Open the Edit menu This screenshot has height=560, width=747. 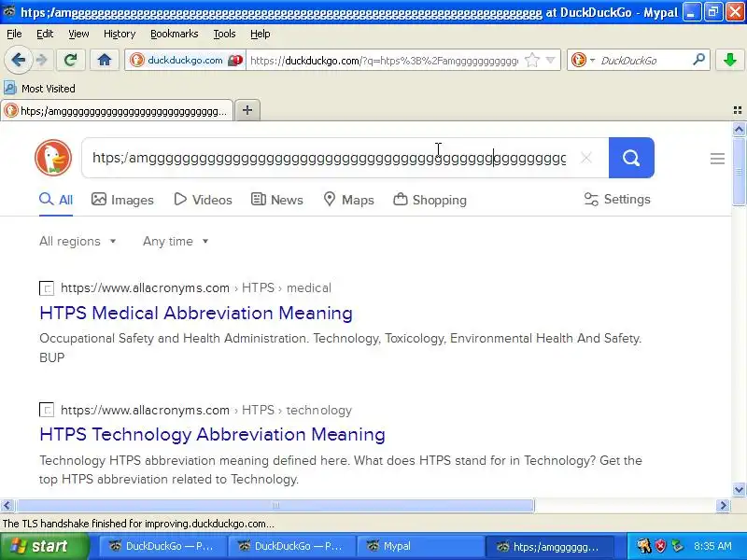[x=45, y=34]
